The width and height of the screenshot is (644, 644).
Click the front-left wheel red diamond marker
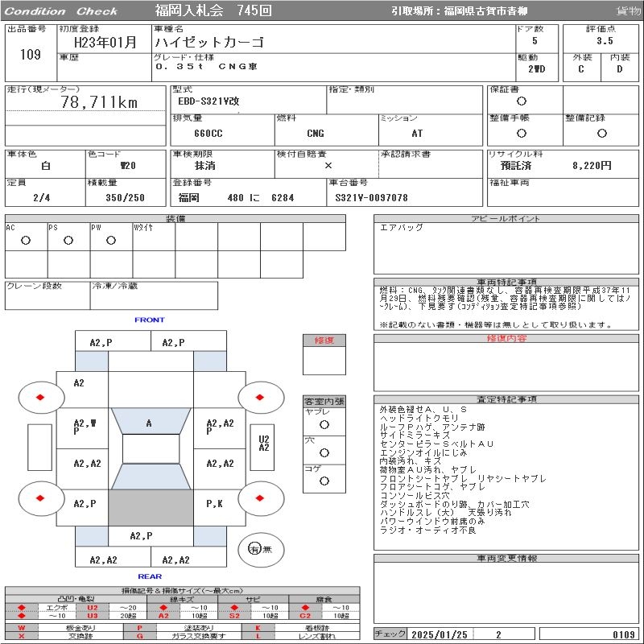coord(40,397)
